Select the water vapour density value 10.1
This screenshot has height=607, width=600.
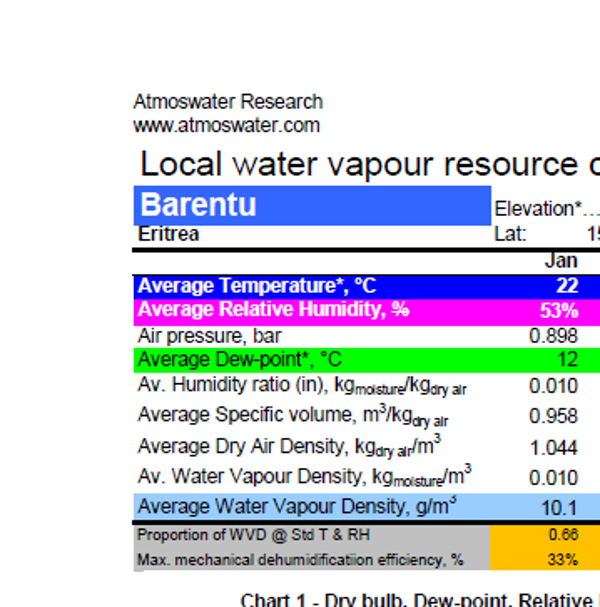559,507
